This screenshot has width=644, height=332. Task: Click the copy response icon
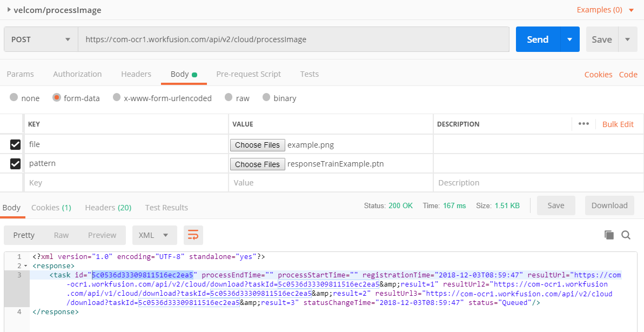pos(609,235)
